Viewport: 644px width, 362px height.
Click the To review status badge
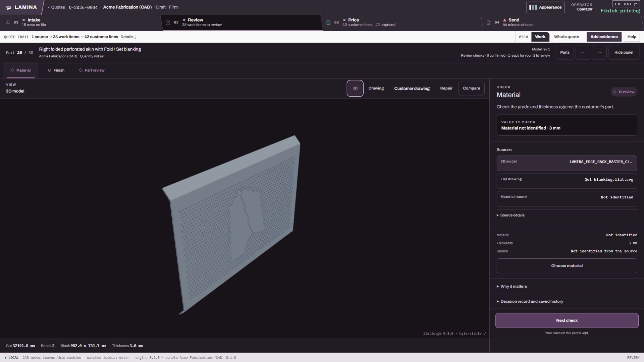point(624,92)
